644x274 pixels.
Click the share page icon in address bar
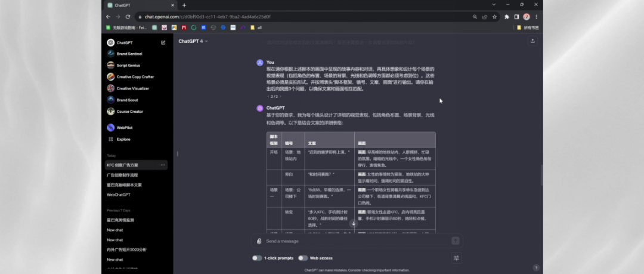point(485,17)
